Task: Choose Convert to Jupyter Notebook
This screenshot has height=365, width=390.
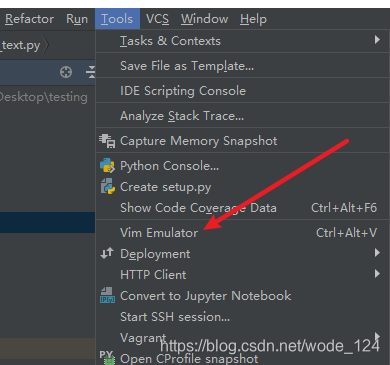Action: click(x=242, y=296)
